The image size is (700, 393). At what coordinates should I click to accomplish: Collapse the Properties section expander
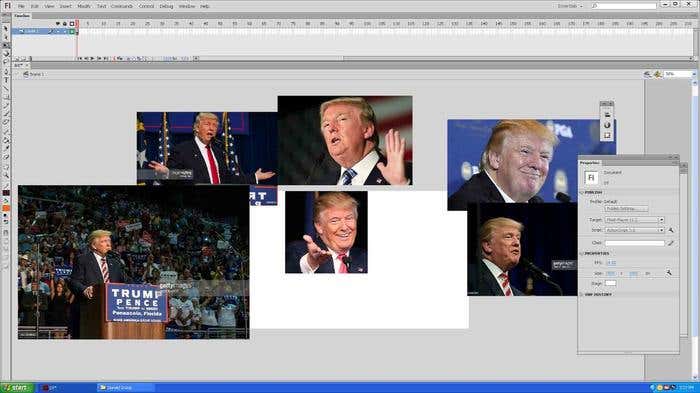click(x=582, y=253)
